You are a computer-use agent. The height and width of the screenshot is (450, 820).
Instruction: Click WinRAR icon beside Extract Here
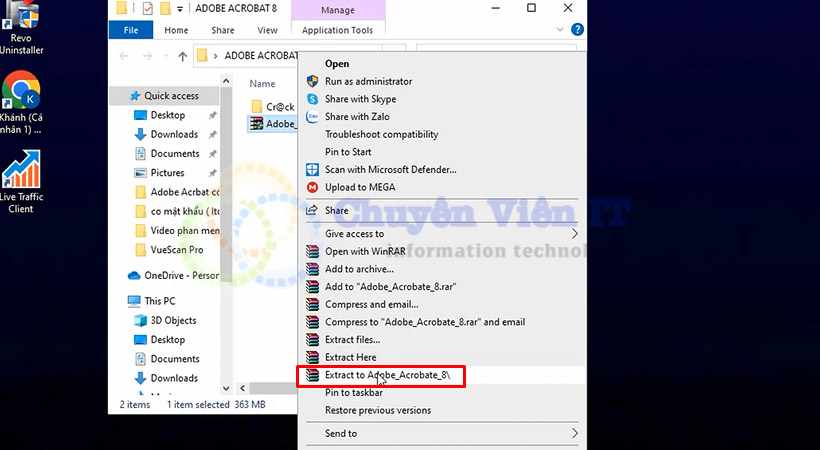(x=312, y=357)
